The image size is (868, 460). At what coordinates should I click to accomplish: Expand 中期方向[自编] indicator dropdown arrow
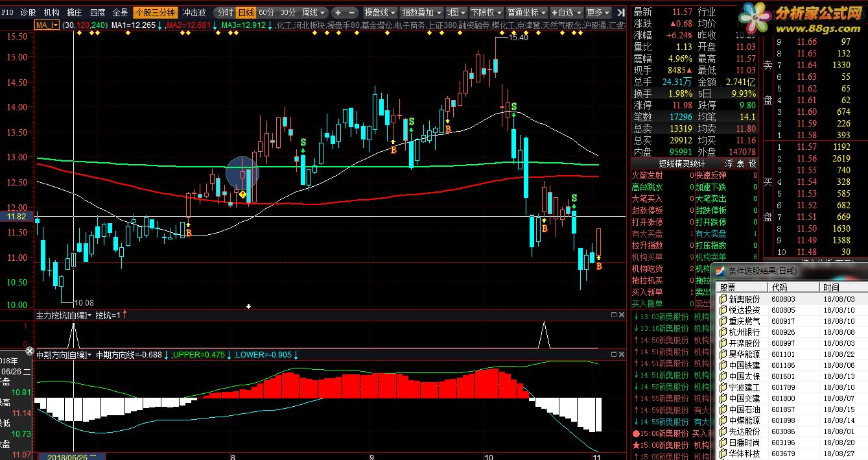[x=89, y=355]
